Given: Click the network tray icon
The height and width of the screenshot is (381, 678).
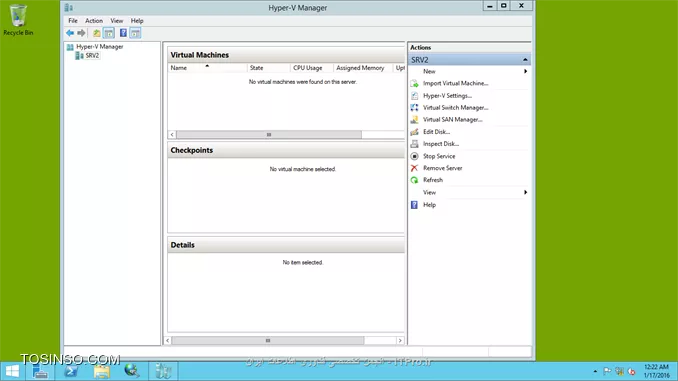Looking at the screenshot, I should coord(619,371).
